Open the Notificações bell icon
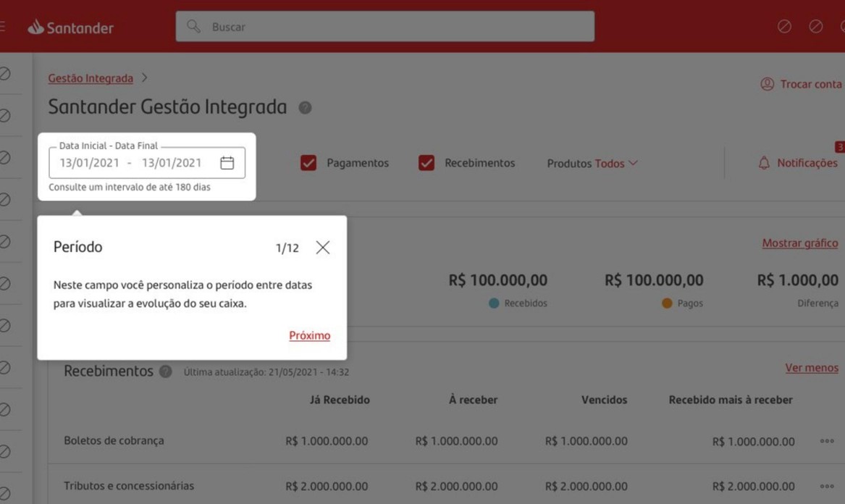 coord(764,163)
